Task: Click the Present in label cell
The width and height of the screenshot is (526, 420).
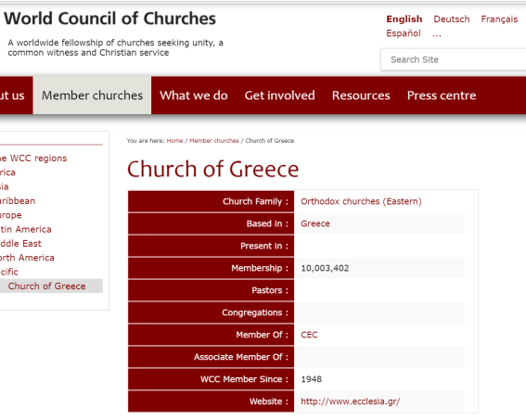Action: point(211,246)
